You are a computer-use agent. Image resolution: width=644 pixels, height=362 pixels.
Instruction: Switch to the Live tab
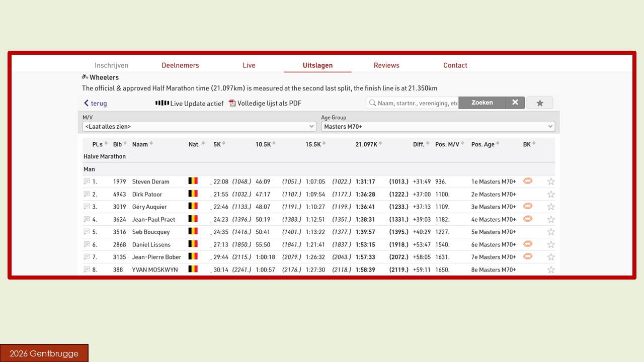249,65
